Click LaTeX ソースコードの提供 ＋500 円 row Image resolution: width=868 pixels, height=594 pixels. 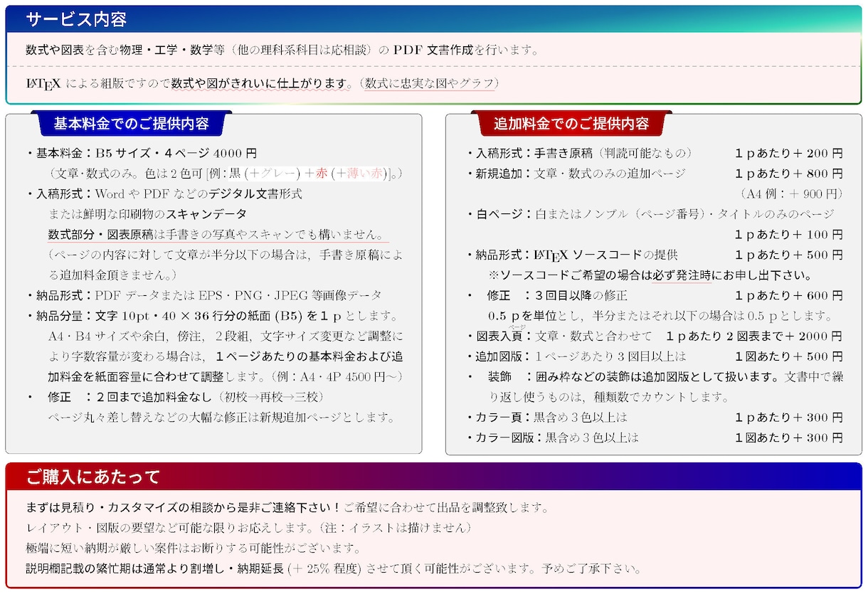655,255
